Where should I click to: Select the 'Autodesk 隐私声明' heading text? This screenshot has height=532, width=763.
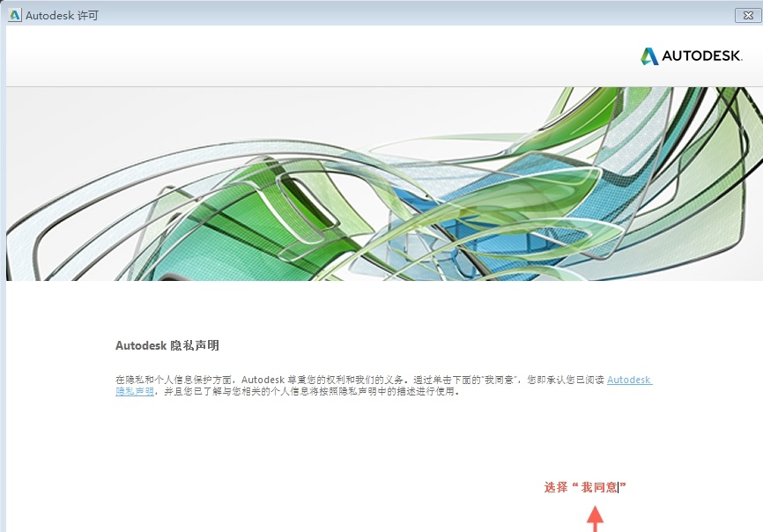point(167,345)
